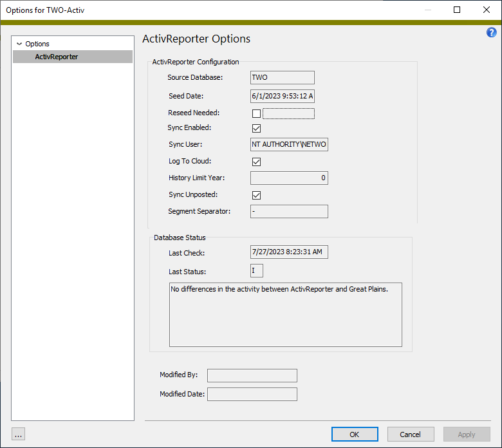The image size is (502, 448).
Task: Maximize the Options for TWO-Activ window
Action: click(457, 10)
